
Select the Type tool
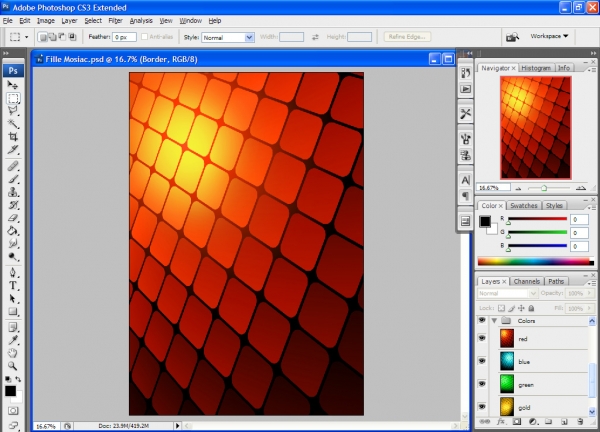click(x=13, y=285)
